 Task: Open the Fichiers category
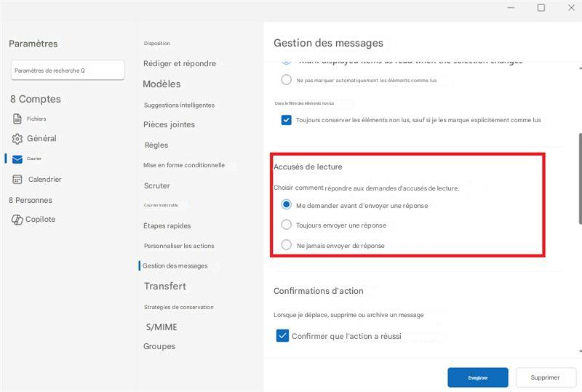(x=36, y=119)
